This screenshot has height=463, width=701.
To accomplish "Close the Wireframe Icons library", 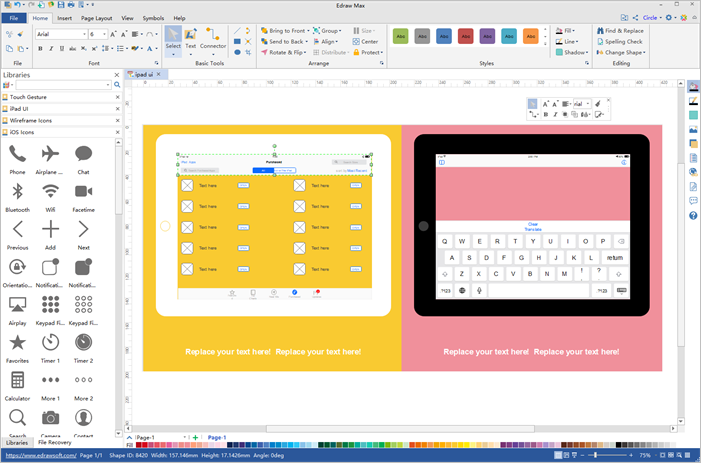I will pos(117,120).
